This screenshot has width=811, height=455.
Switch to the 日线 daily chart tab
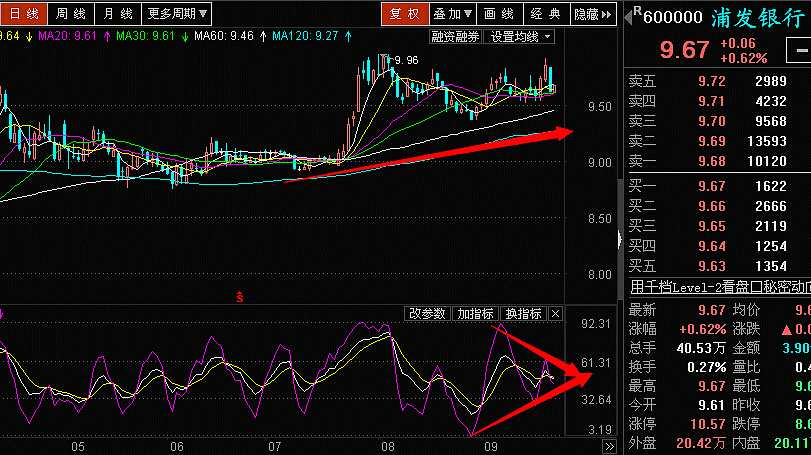(23, 13)
